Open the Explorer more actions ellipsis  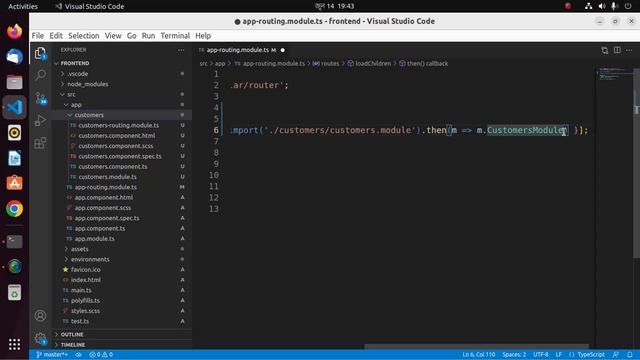point(181,50)
